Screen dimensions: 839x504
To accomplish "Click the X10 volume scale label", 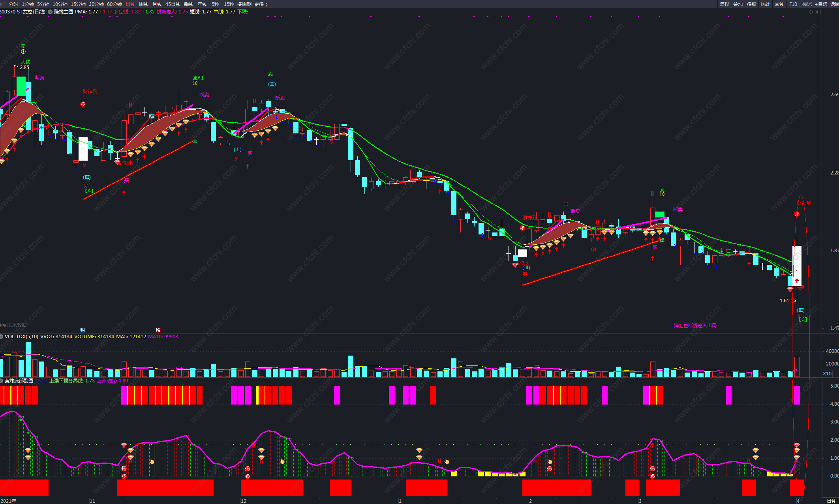I will 827,373.
